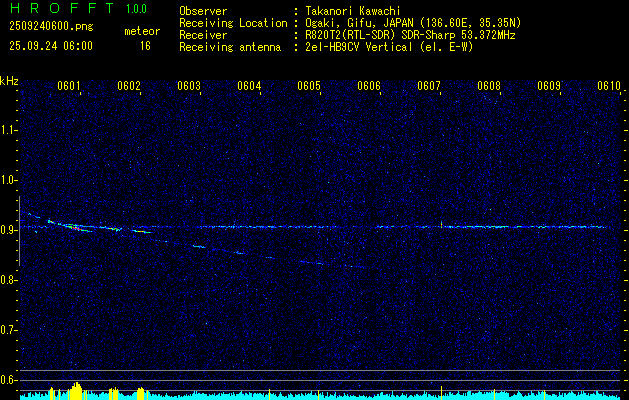Click the 0604 time marker

(249, 86)
